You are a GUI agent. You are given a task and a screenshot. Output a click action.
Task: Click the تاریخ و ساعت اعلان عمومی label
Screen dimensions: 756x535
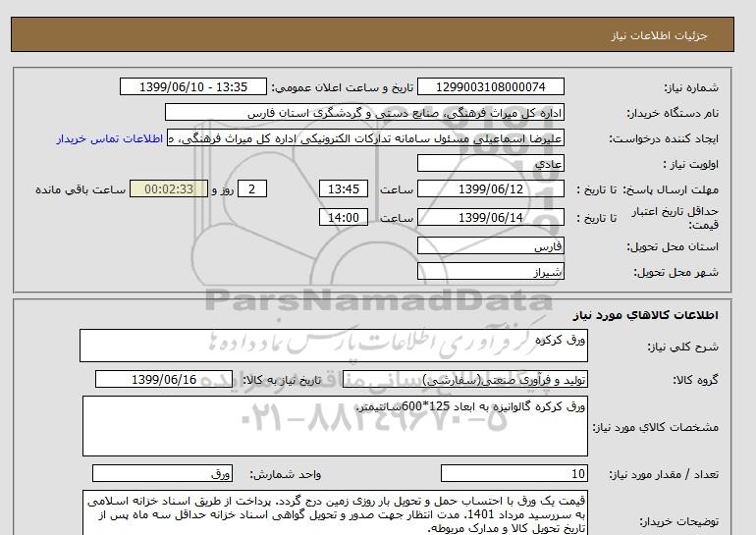tap(343, 87)
